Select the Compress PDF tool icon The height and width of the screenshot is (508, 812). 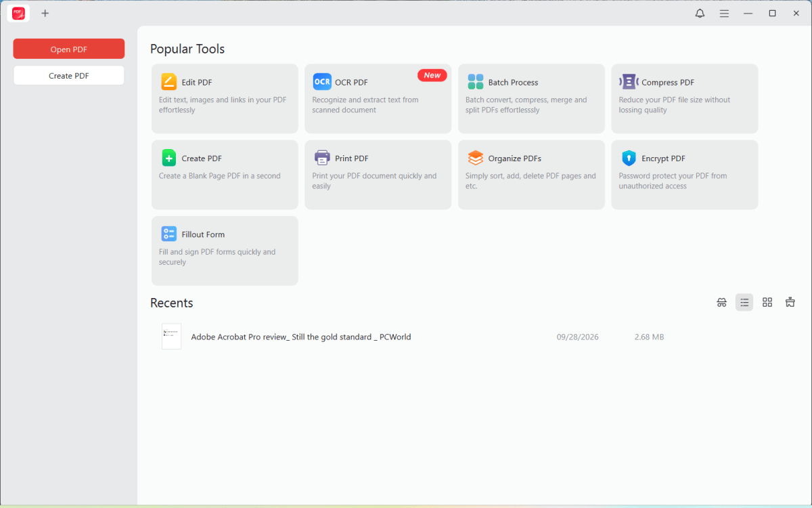click(629, 82)
